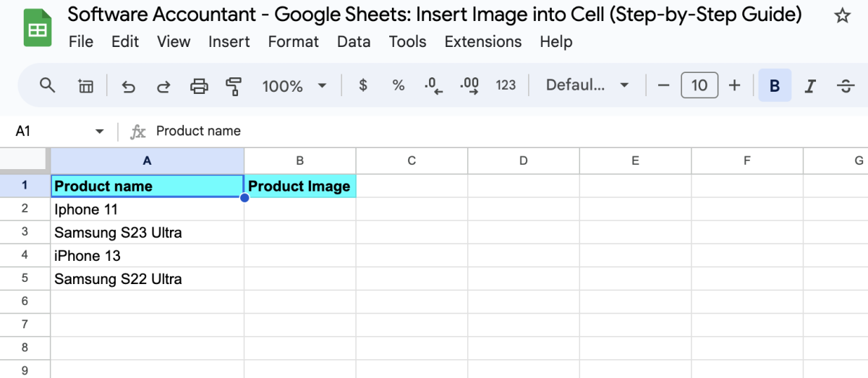Select all cells with corner box
The image size is (868, 378).
[25, 160]
